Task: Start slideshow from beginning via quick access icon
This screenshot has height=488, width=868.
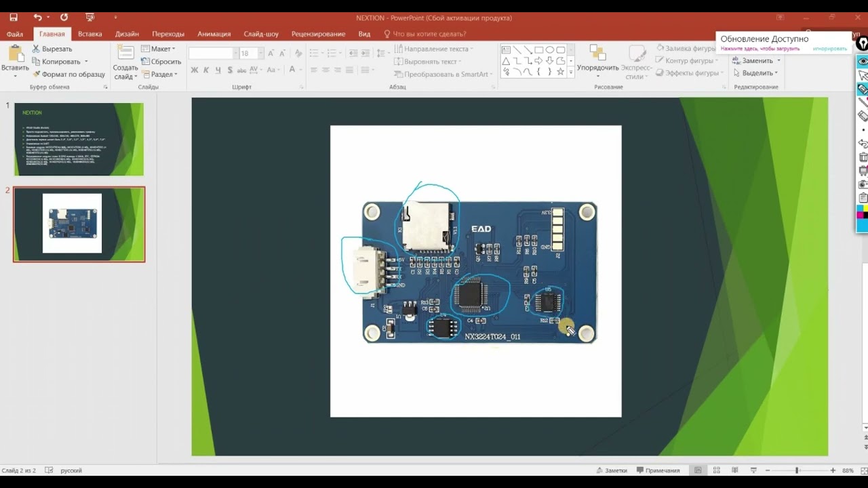Action: (90, 18)
